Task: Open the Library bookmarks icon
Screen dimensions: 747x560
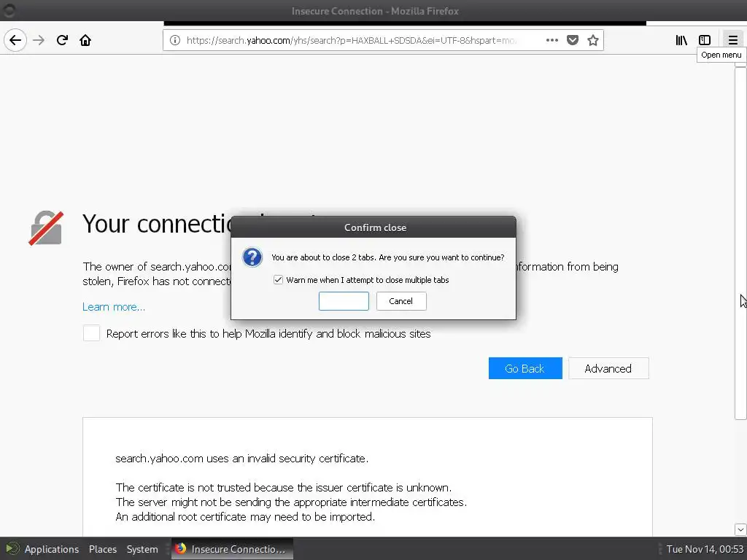Action: [681, 41]
